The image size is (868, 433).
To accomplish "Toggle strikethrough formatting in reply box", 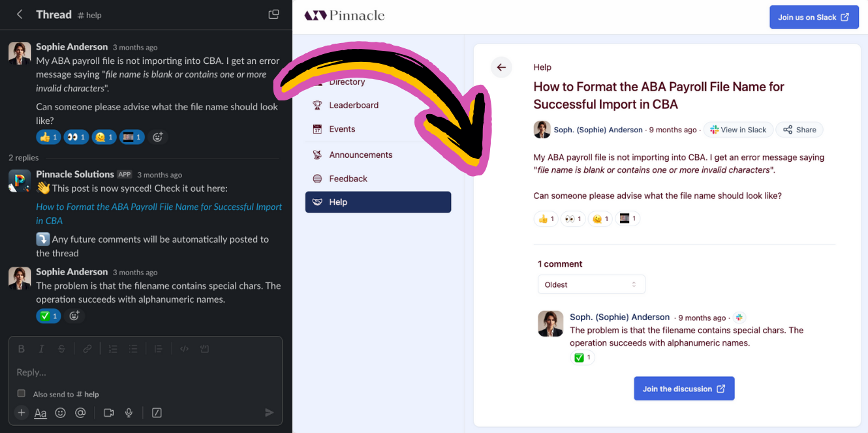I will (61, 349).
